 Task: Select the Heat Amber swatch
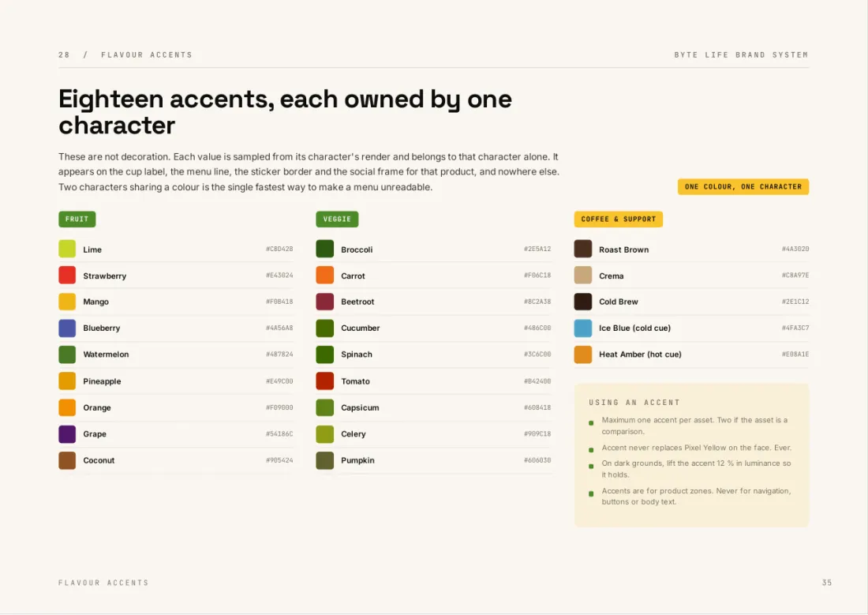point(583,354)
